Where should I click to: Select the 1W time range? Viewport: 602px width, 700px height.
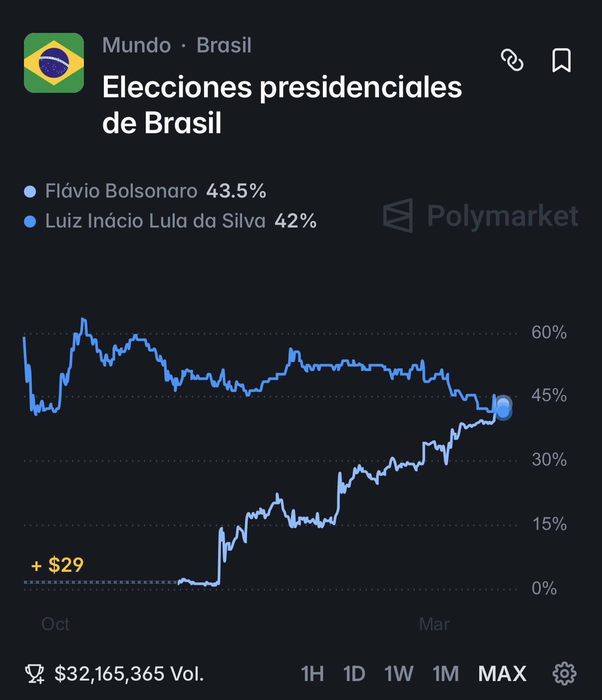[x=399, y=674]
